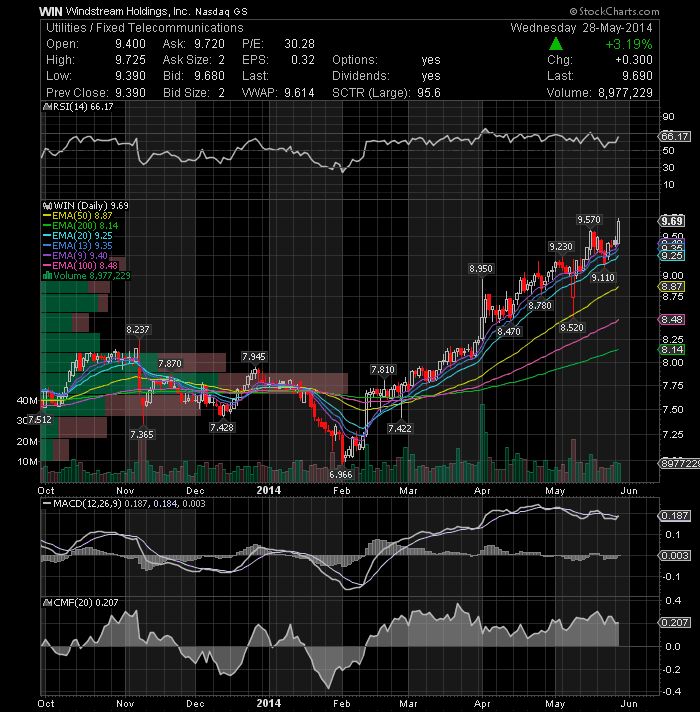Image resolution: width=700 pixels, height=712 pixels.
Task: Click the '7.428' December low annotation
Action: pyautogui.click(x=222, y=427)
